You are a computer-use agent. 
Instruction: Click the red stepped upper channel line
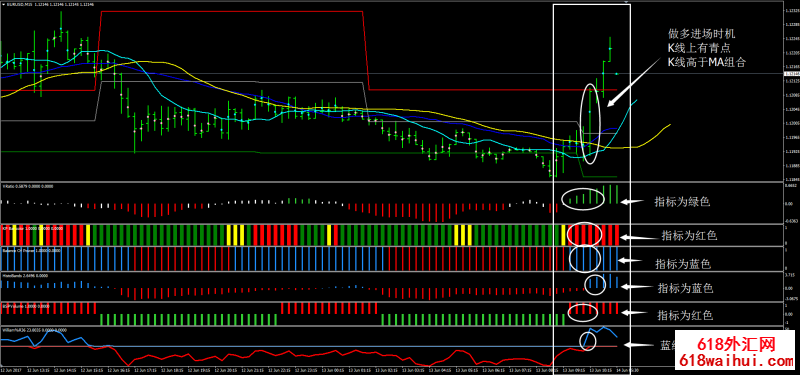point(232,11)
